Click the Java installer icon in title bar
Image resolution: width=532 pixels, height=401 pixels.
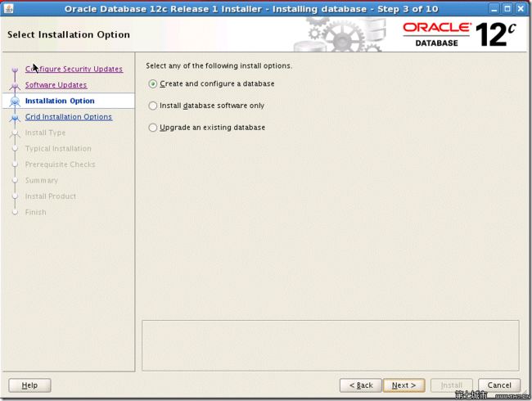pyautogui.click(x=8, y=8)
